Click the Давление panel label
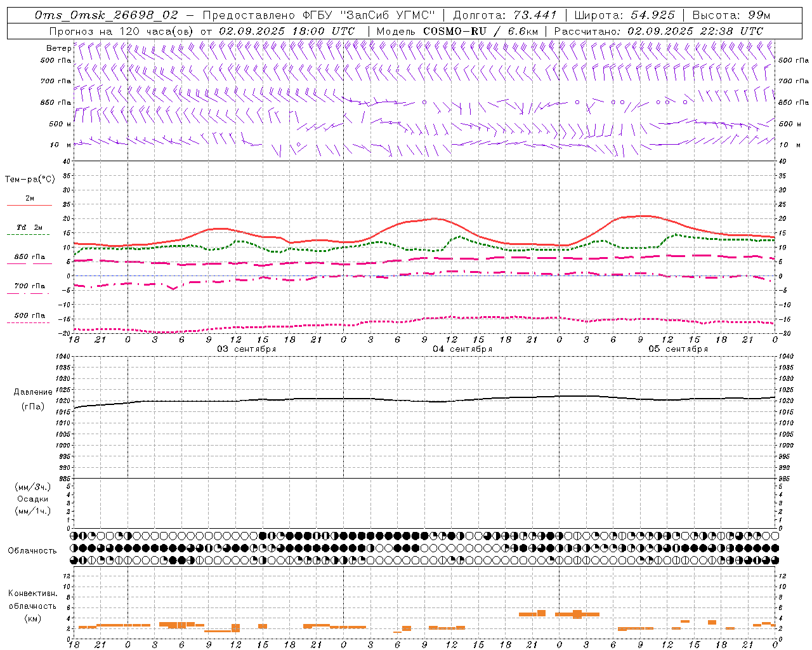This screenshot has height=650, width=812. click(x=33, y=392)
